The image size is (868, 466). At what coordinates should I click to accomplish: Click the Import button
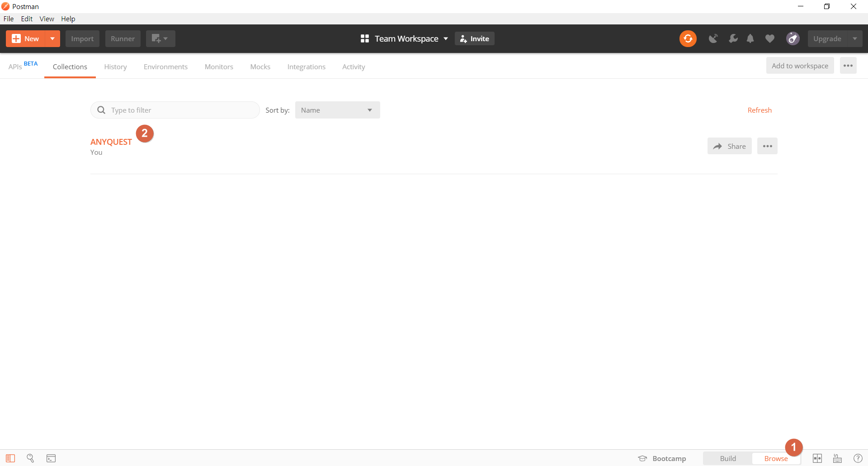[82, 39]
